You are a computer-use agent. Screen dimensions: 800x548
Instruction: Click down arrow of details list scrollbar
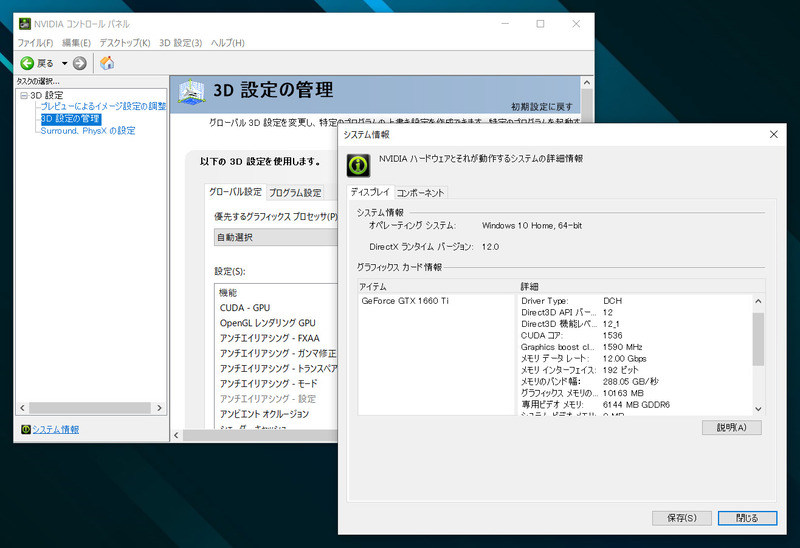[x=758, y=409]
